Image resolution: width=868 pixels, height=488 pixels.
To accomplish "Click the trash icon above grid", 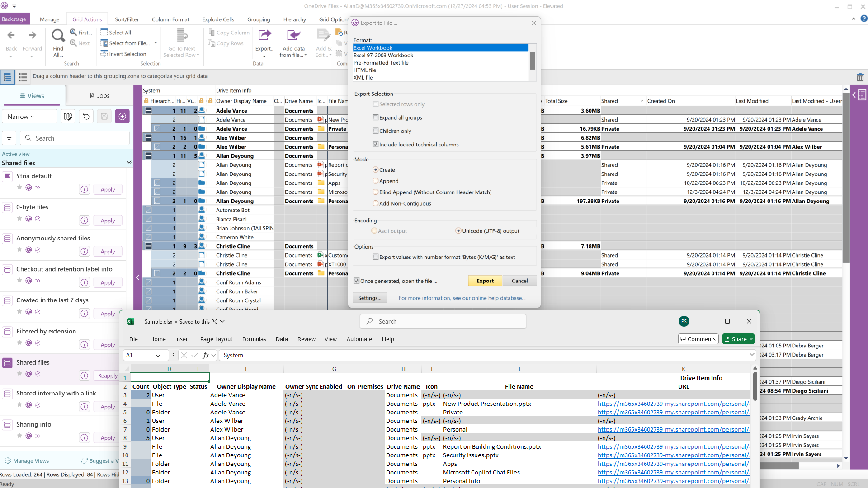I will (860, 77).
